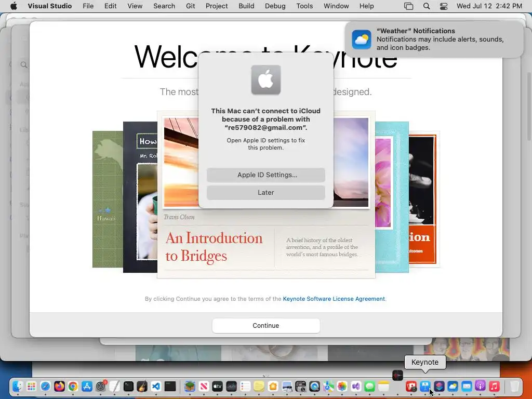Open Control Center from the menu bar
Screen dimensions: 532x399
point(444,6)
